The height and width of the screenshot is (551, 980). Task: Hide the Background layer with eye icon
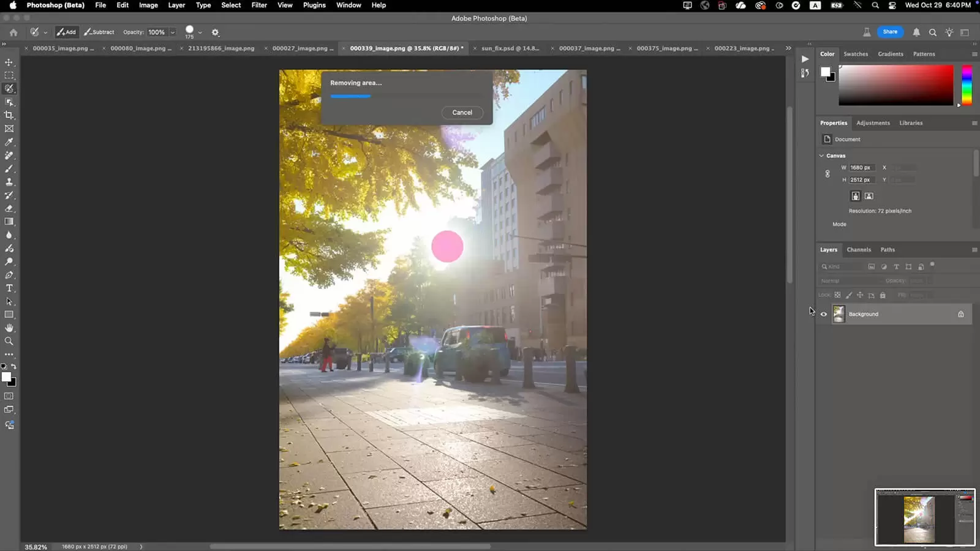(824, 314)
